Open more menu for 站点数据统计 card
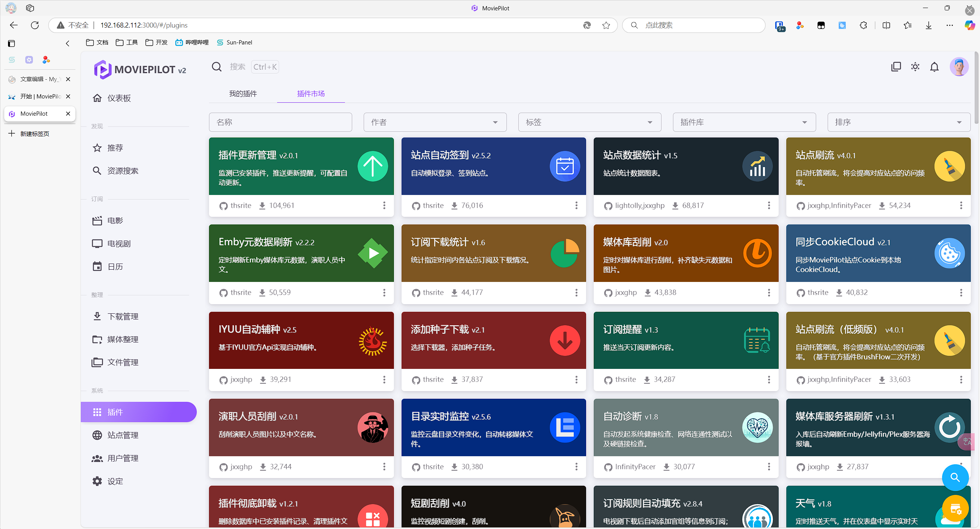This screenshot has height=529, width=980. (769, 206)
